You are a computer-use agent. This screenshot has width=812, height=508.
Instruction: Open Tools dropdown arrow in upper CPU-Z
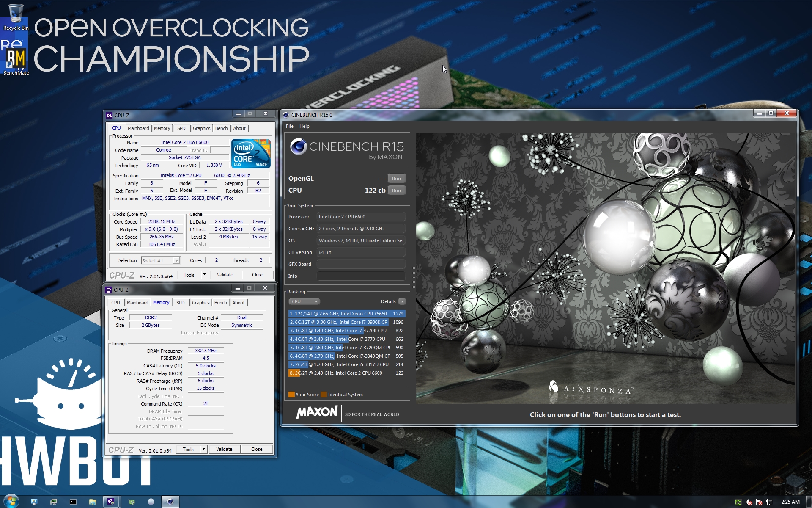(204, 275)
